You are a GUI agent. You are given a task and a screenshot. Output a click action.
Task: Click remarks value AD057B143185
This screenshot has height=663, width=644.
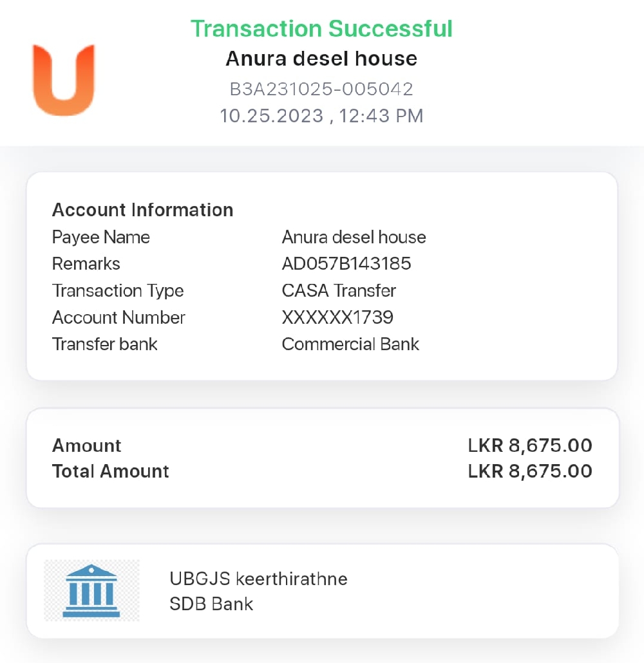(346, 264)
